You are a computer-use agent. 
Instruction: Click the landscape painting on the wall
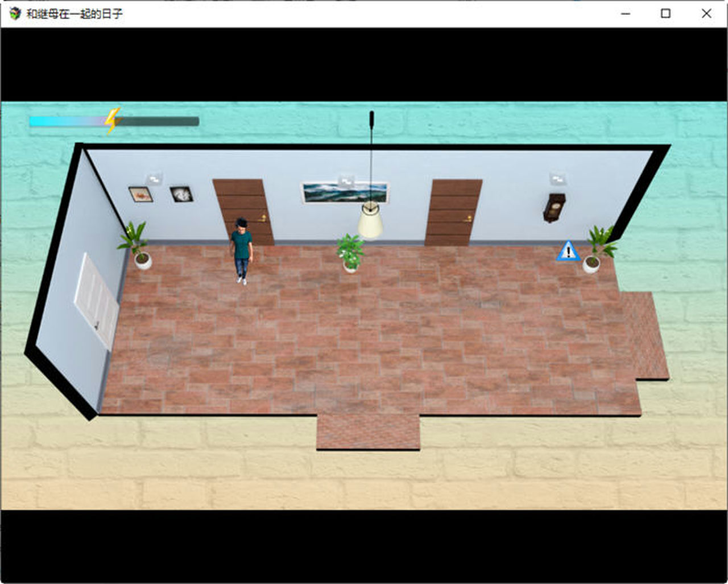pyautogui.click(x=345, y=193)
